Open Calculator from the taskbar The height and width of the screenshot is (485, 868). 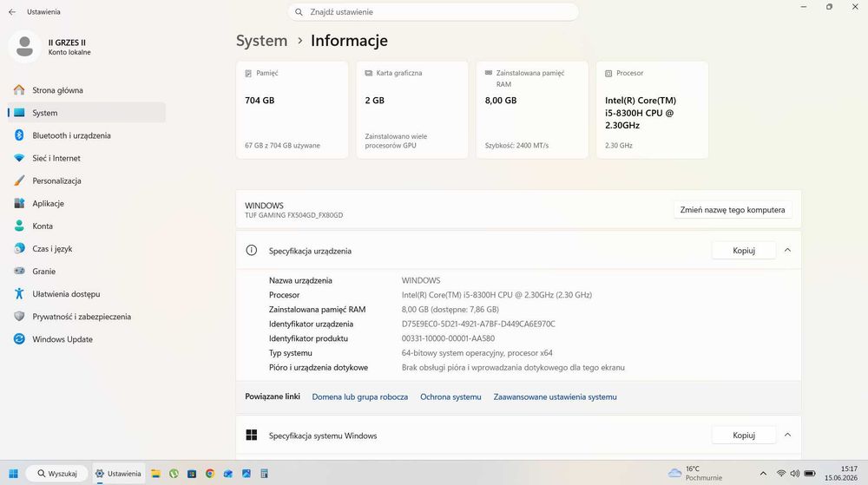264,474
